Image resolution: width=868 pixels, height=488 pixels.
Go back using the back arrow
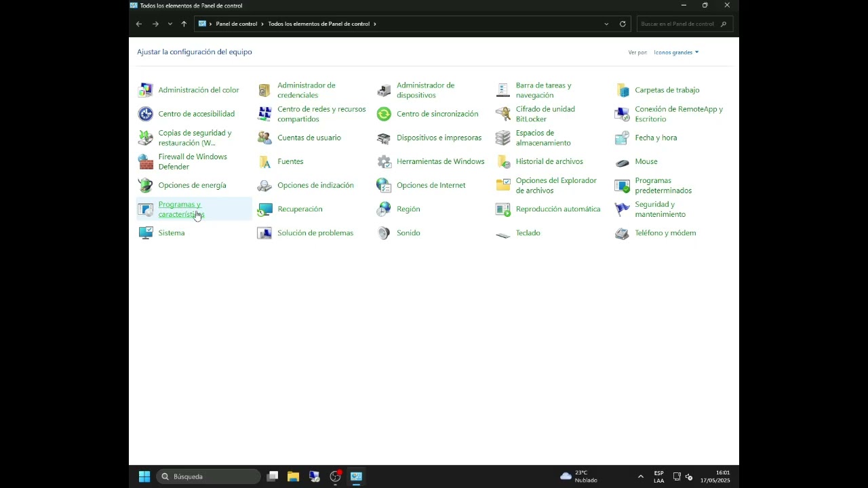pyautogui.click(x=139, y=24)
